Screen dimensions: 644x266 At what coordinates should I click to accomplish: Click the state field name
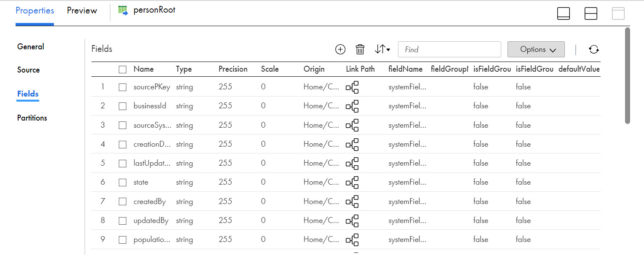141,183
